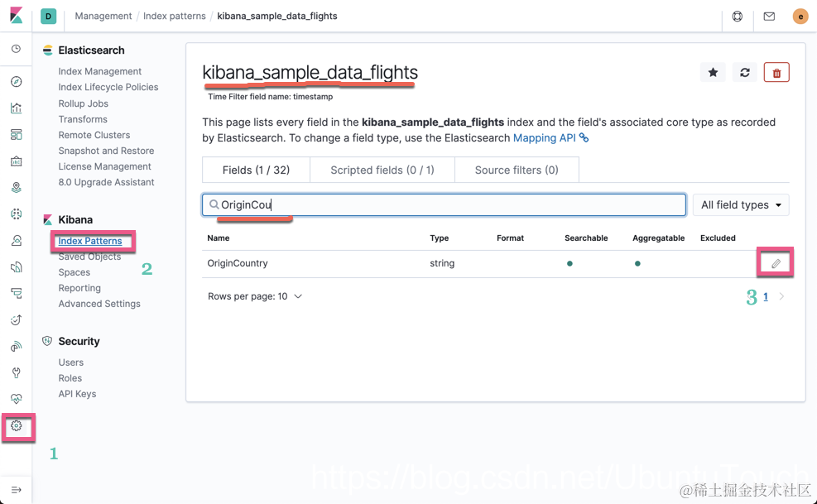Open the newsfeed mail icon
The width and height of the screenshot is (817, 504).
[769, 17]
